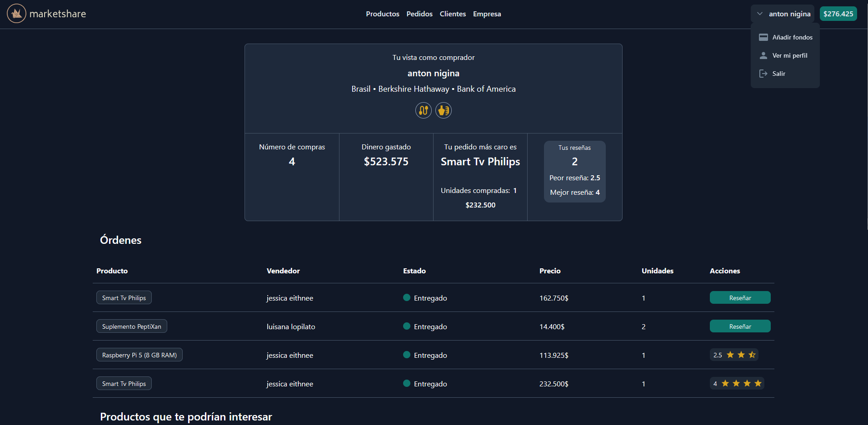Open the Raspberry Pi 5 (8 GB RAM) tag
868x425 pixels.
pyautogui.click(x=140, y=355)
